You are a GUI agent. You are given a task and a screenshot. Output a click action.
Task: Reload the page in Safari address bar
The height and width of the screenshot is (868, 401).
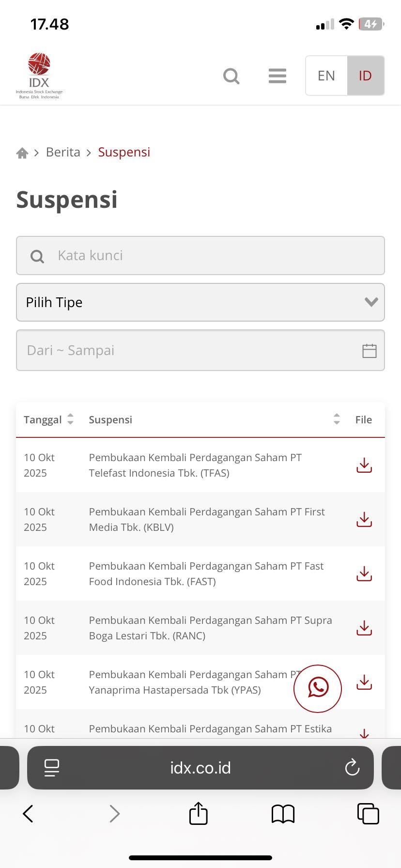pyautogui.click(x=352, y=767)
